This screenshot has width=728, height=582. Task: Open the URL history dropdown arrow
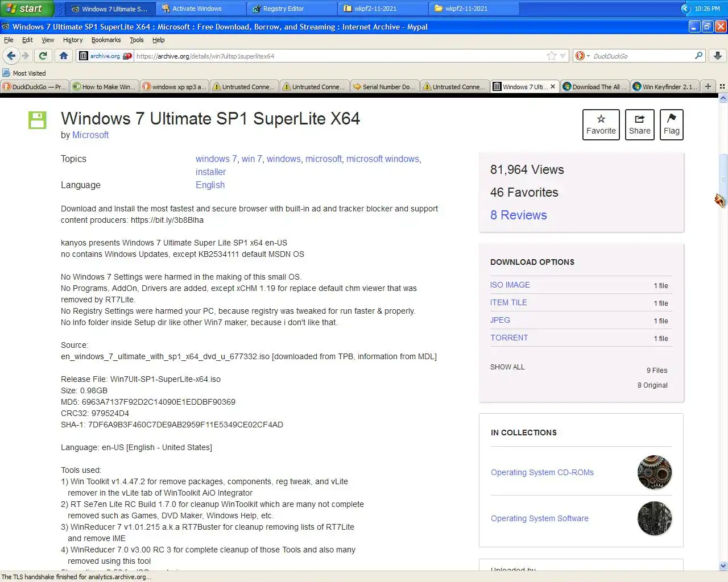pos(562,56)
